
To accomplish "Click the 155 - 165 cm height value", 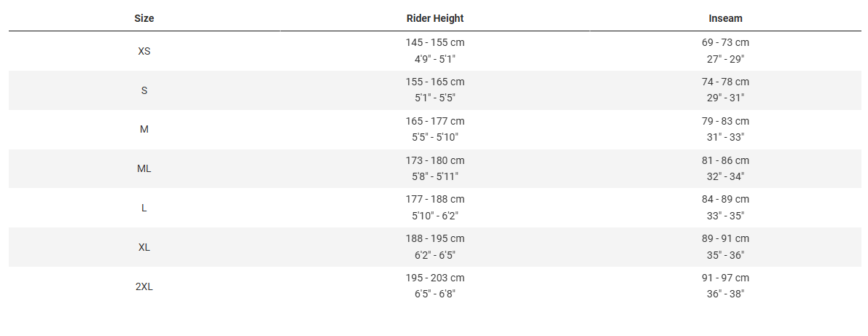I will coord(435,82).
